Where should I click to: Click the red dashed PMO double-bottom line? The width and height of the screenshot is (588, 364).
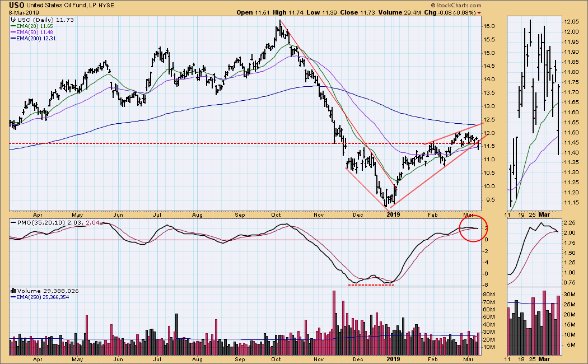pos(371,284)
